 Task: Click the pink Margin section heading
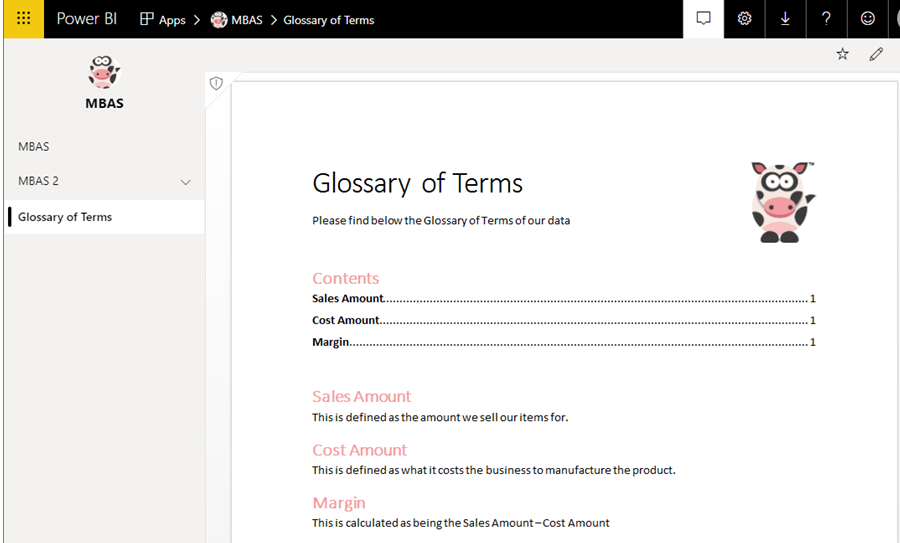coord(339,503)
